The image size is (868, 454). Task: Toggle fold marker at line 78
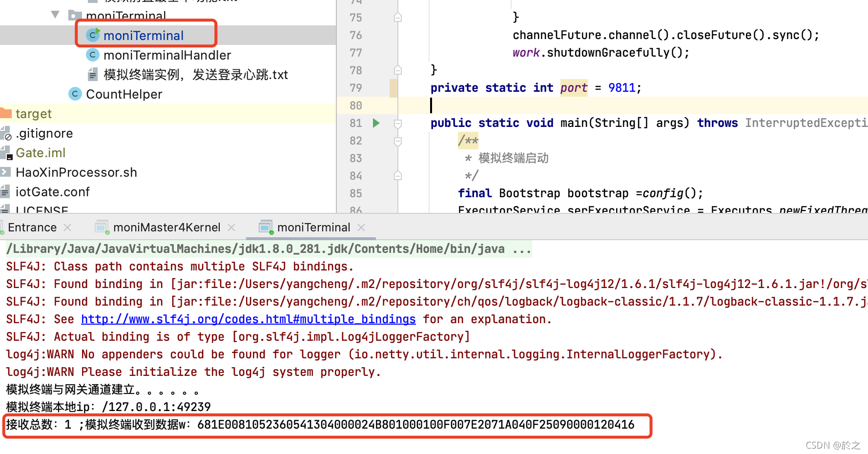[x=398, y=70]
